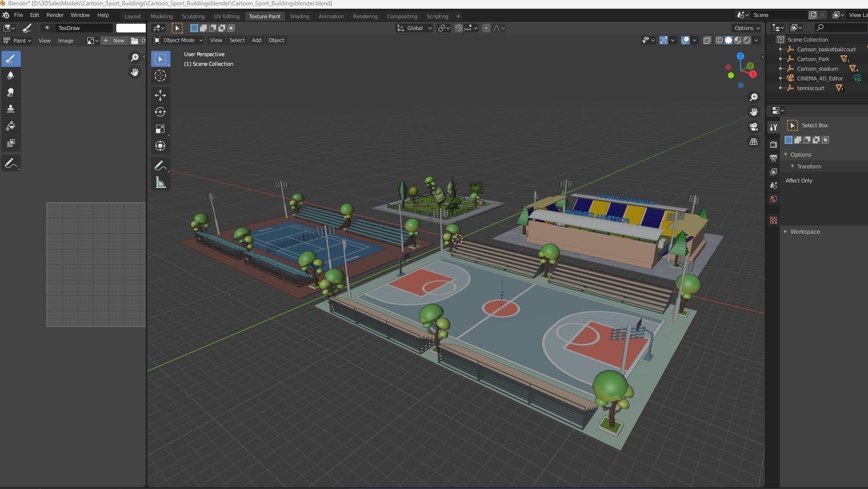868x489 pixels.
Task: Switch to Wireframe viewport shading
Action: pyautogui.click(x=719, y=40)
